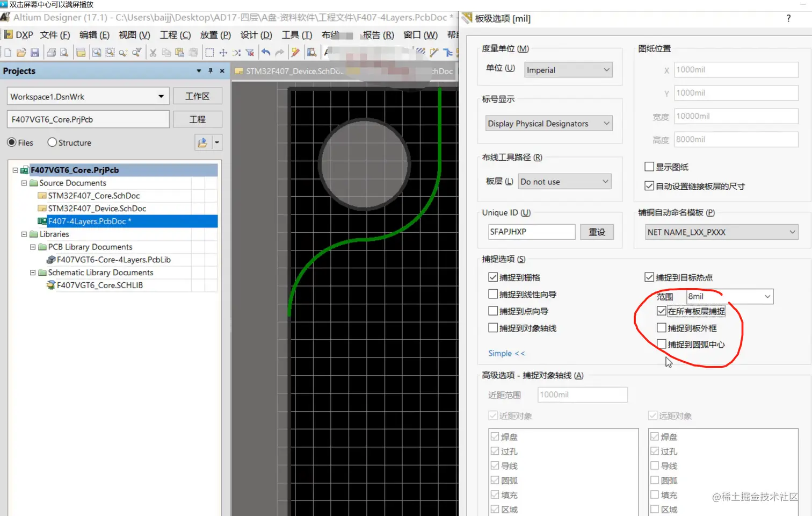Open the 单位 Imperial dropdown
This screenshot has height=516, width=812.
tap(568, 70)
